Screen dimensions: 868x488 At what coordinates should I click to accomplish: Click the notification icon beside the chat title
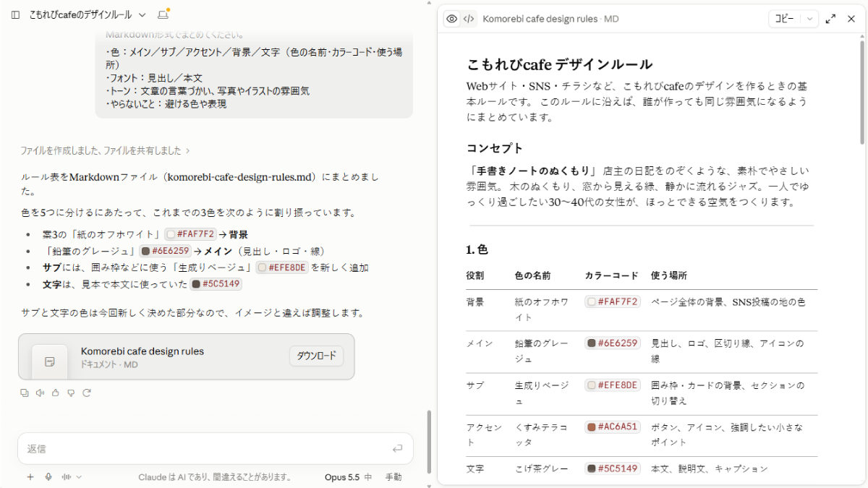[x=163, y=14]
